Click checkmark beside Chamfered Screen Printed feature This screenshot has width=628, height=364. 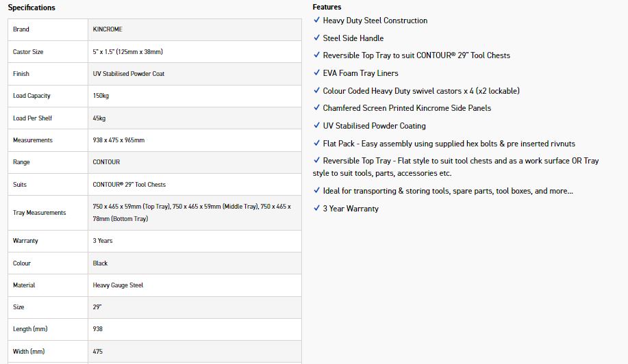click(x=316, y=107)
